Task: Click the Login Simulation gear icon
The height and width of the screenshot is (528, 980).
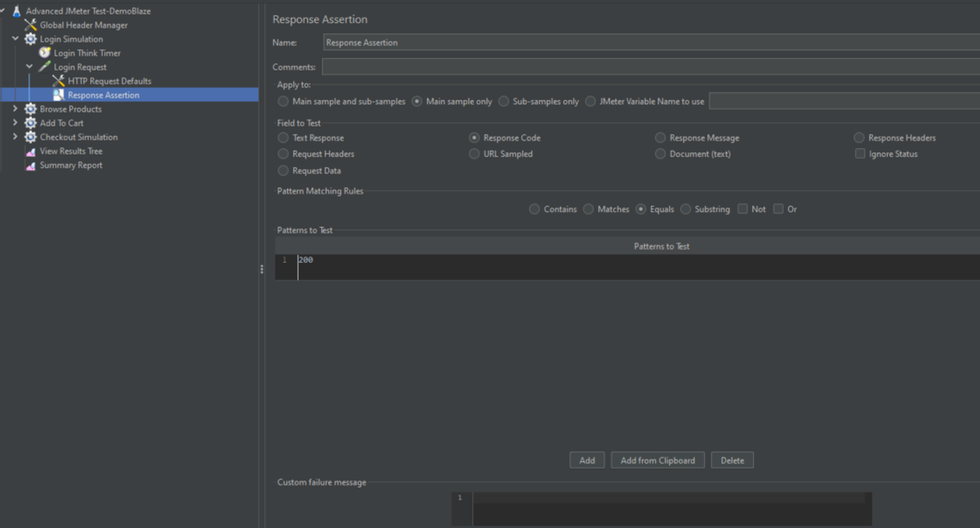Action: 31,39
